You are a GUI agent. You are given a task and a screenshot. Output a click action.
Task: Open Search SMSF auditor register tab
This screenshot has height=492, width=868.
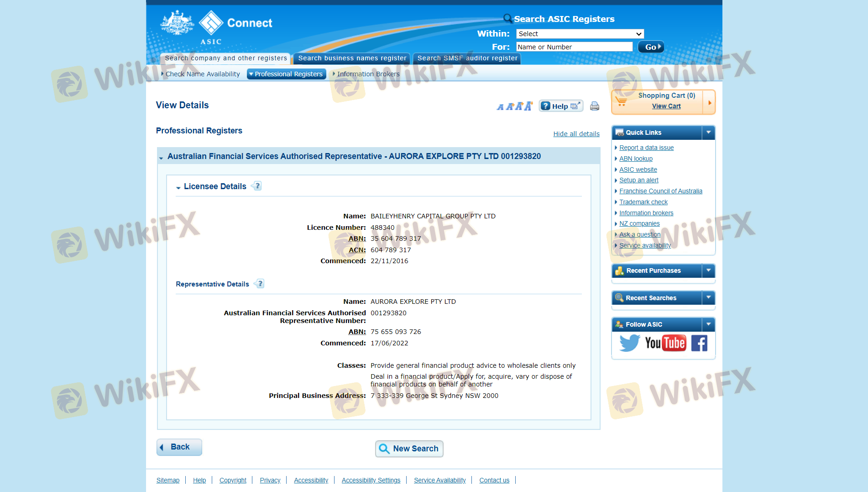[x=467, y=58]
